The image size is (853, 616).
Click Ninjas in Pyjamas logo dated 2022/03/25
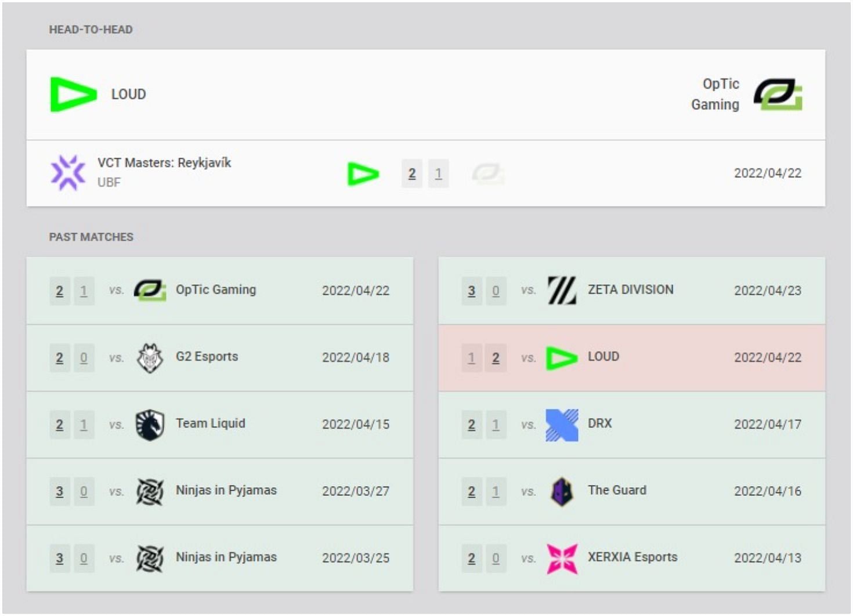tap(150, 558)
